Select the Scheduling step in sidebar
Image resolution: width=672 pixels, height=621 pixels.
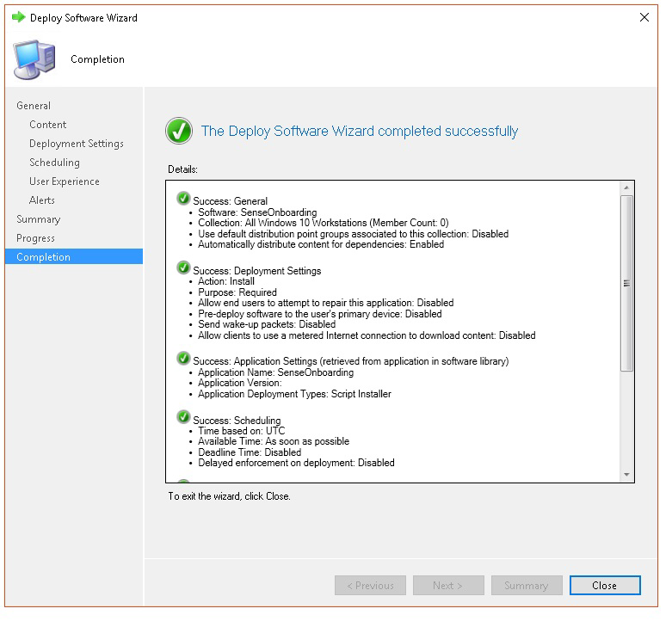[x=54, y=163]
